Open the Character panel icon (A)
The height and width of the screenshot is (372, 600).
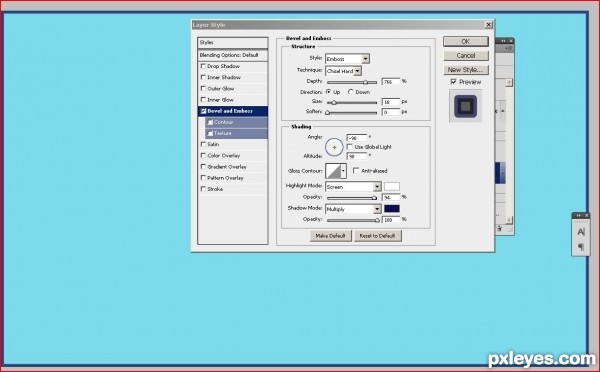(x=581, y=232)
